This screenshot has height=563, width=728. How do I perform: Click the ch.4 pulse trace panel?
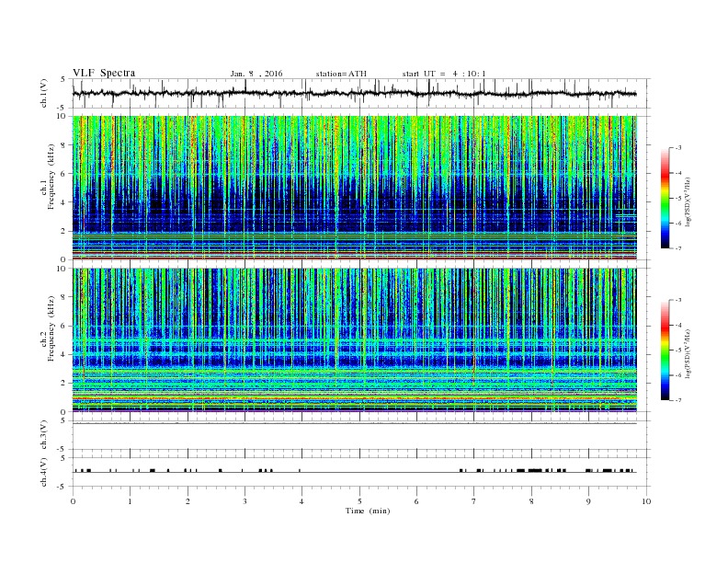361,472
